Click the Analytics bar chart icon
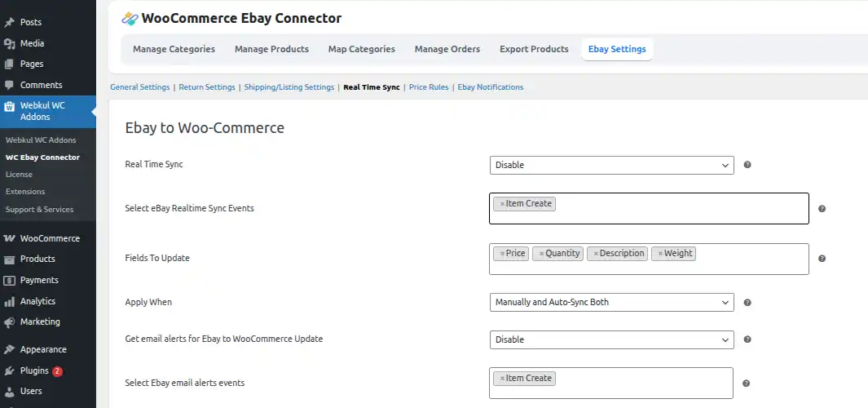Viewport: 868px width, 408px height. tap(10, 301)
